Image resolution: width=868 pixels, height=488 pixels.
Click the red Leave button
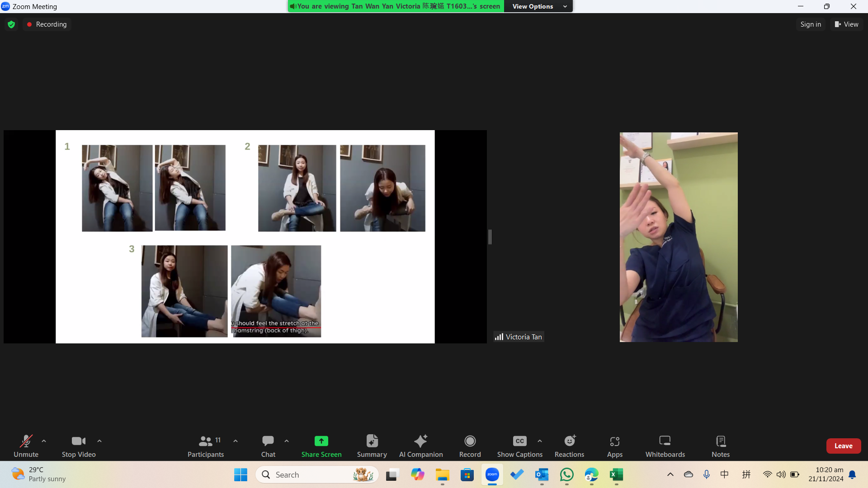[x=843, y=446]
